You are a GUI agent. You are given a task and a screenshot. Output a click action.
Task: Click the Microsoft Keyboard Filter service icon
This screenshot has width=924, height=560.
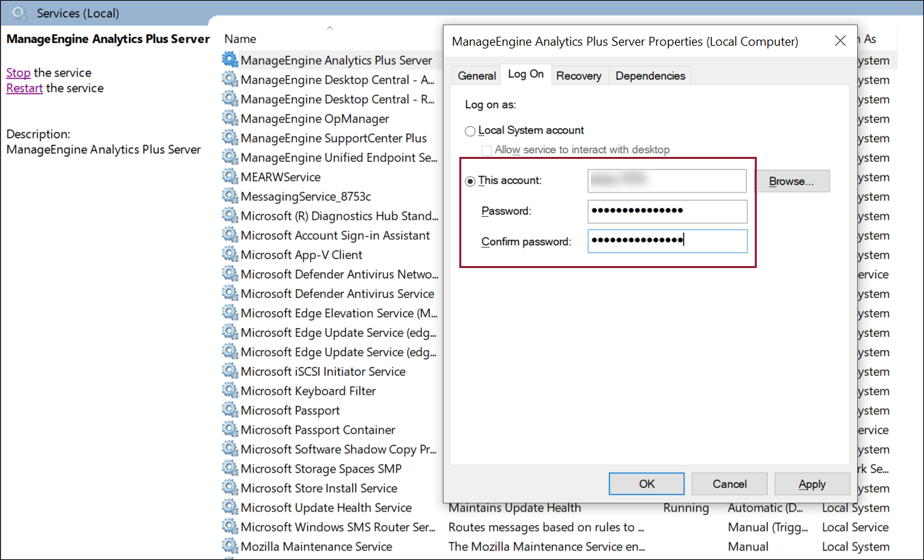pyautogui.click(x=230, y=391)
